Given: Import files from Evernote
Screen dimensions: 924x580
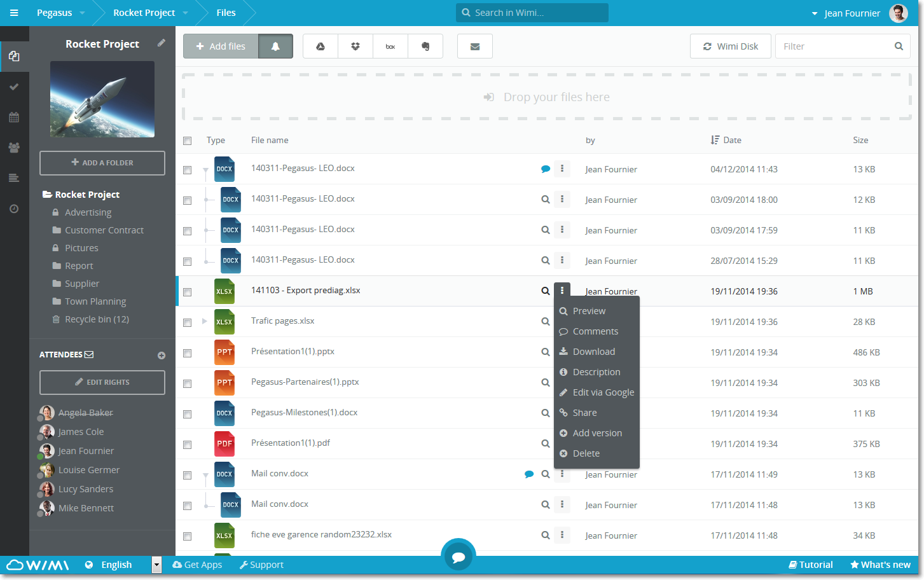Looking at the screenshot, I should click(425, 46).
